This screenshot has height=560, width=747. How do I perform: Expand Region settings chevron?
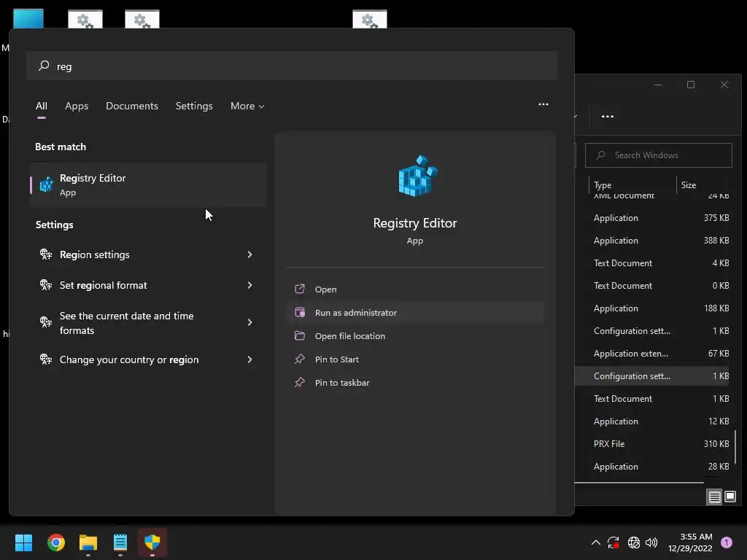pos(249,254)
